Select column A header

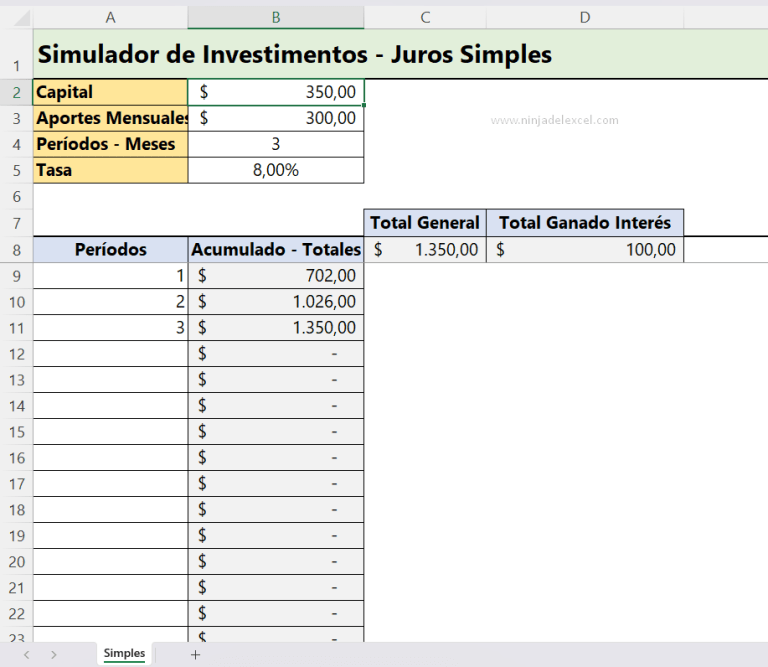tap(110, 18)
